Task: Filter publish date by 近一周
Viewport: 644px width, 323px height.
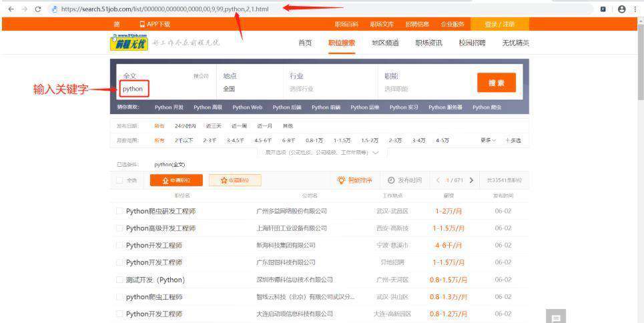Action: (x=239, y=126)
